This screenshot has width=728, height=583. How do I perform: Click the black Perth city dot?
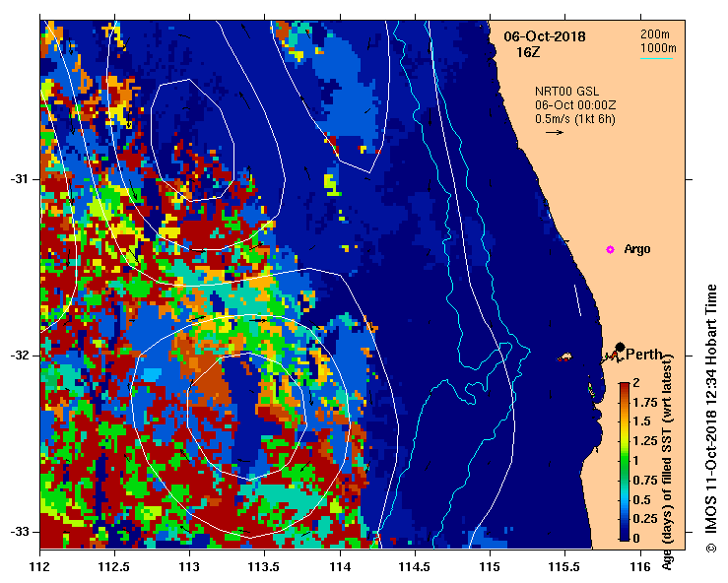point(620,347)
